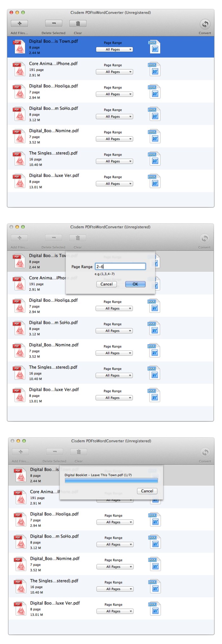Open All Pages dropdown for The Singles...stered).pdf in progress dialog window
Viewport: 222px width, 644px height.
point(115,589)
